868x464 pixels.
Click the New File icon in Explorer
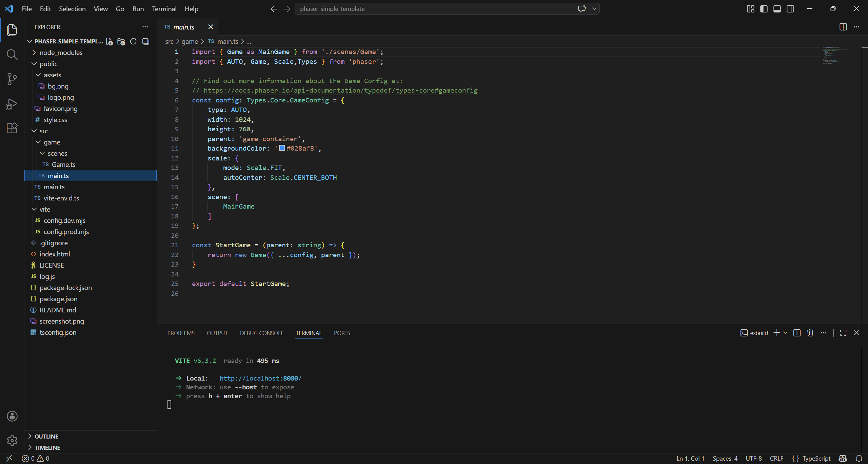[x=109, y=41]
